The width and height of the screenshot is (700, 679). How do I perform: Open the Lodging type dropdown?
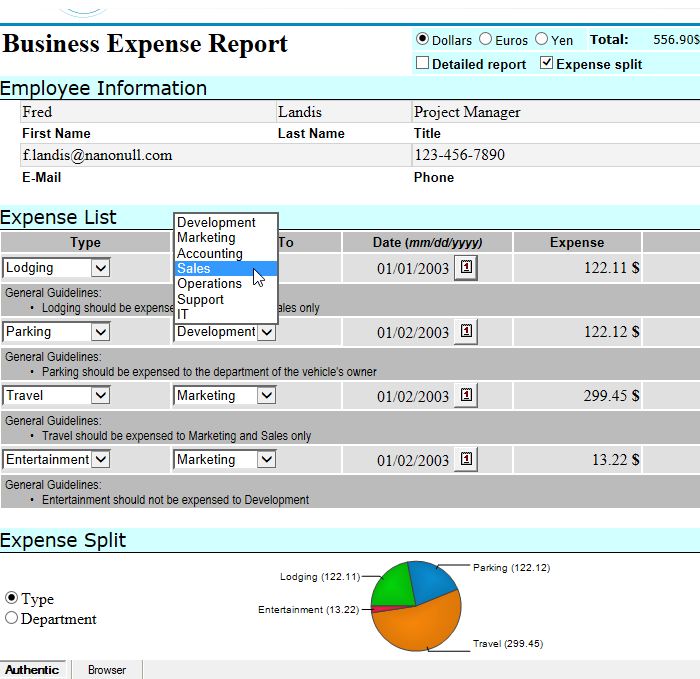(x=99, y=268)
